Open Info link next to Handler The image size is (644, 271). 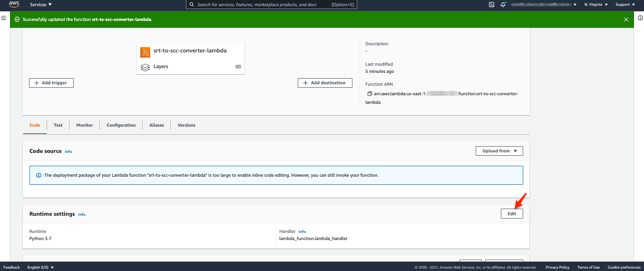tap(302, 231)
